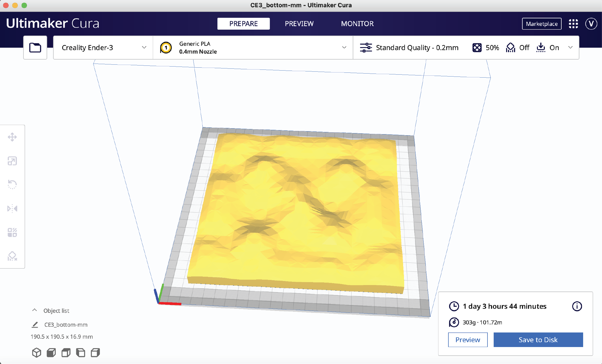Click the 190.5 x 190.5 x 16.9 mm dimensions
Viewport: 602px width, 364px height.
(x=62, y=337)
